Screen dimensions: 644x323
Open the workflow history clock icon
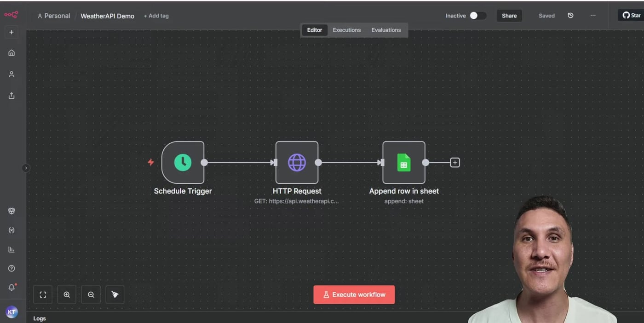570,16
